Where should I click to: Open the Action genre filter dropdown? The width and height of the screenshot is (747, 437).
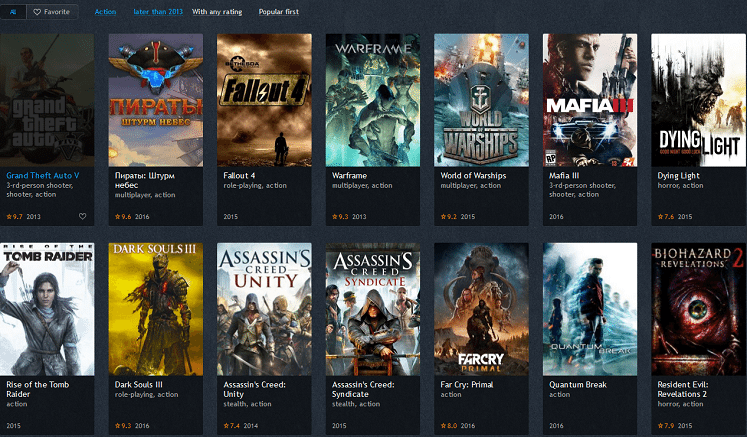[x=105, y=12]
